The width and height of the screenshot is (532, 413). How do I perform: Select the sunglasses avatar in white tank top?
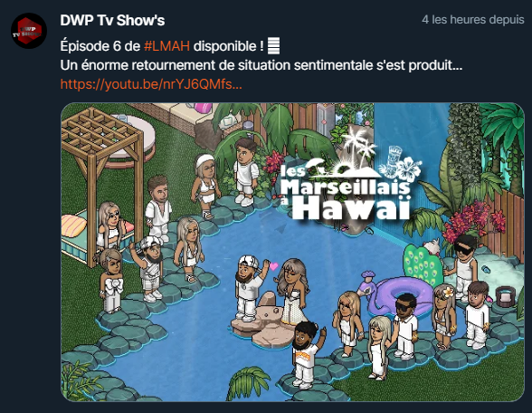coord(463,266)
